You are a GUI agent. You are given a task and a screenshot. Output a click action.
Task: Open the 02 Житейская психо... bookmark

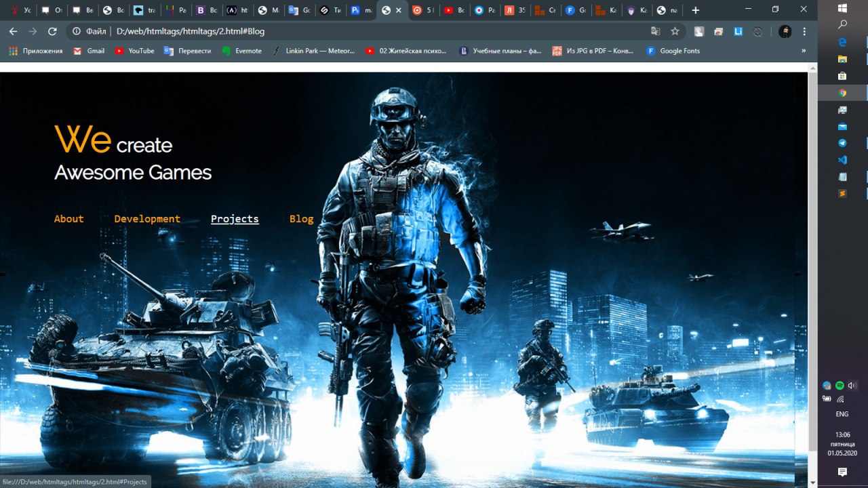(x=406, y=51)
